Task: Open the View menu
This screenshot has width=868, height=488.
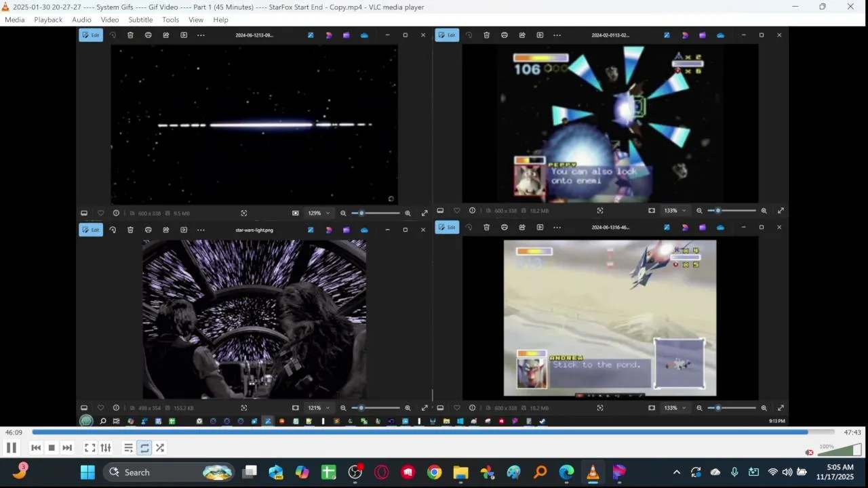Action: coord(196,20)
